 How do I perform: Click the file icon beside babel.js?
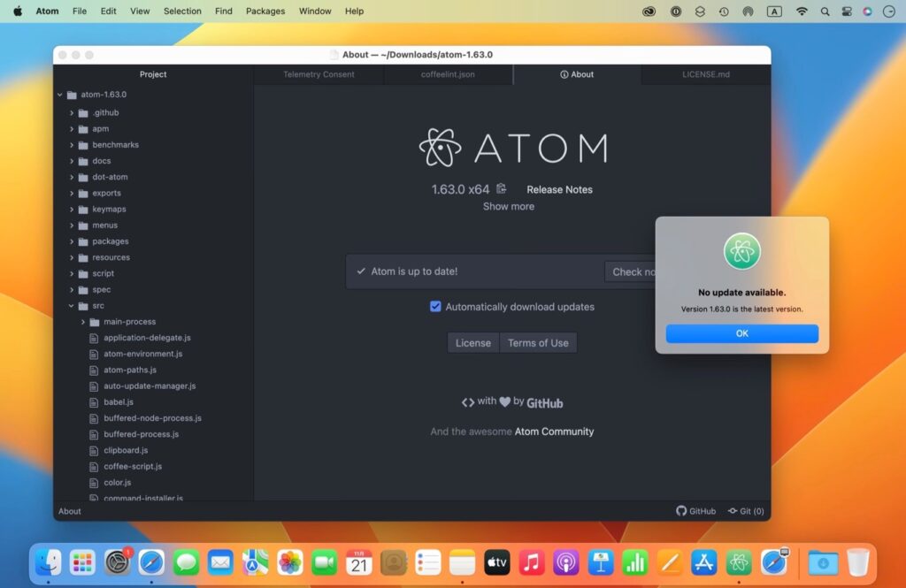coord(94,401)
